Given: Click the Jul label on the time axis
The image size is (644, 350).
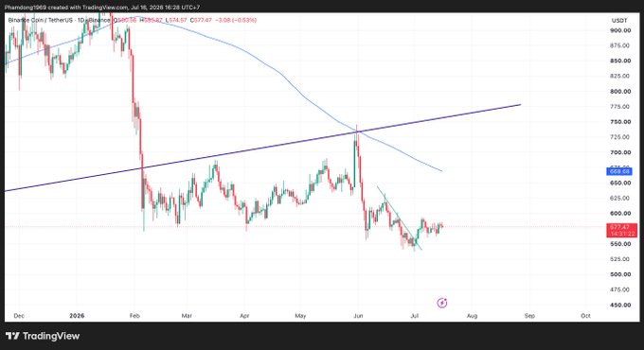Looking at the screenshot, I should tap(415, 316).
